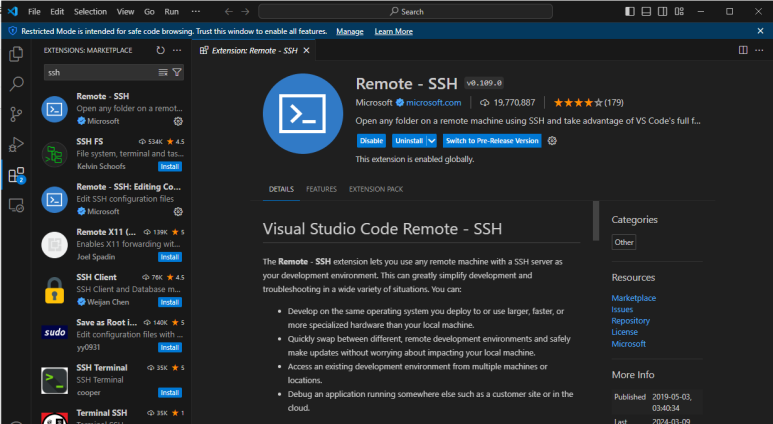The width and height of the screenshot is (773, 424).
Task: Open the Go menu
Action: (149, 11)
